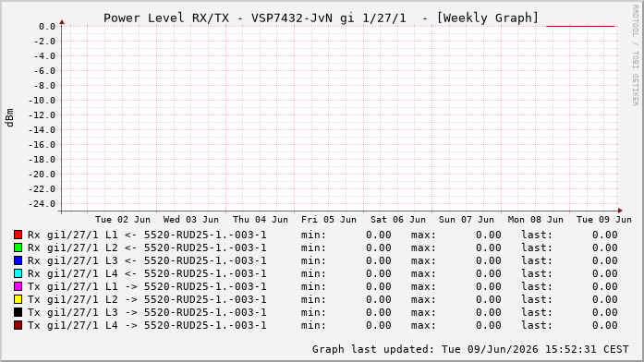
Task: Click the dark red Tx L4 legend swatch
Action: tap(18, 325)
